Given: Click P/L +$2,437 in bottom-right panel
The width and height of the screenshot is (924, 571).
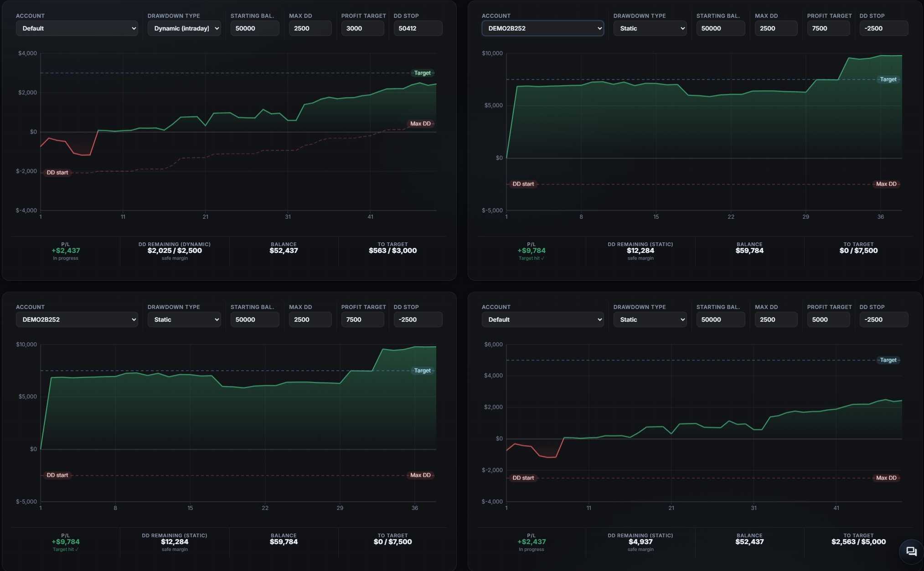Looking at the screenshot, I should pos(532,542).
